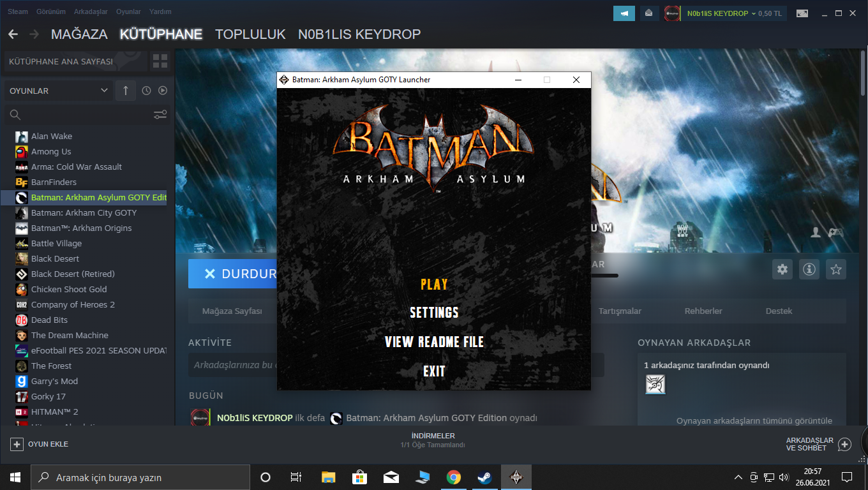
Task: Open advanced library filter sliders icon
Action: click(x=160, y=115)
